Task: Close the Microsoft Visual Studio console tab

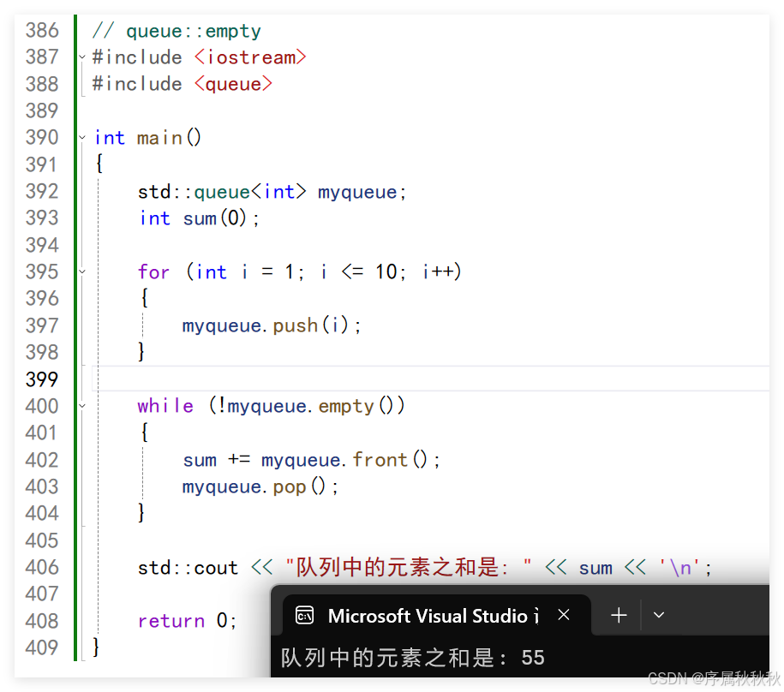Action: pyautogui.click(x=564, y=615)
